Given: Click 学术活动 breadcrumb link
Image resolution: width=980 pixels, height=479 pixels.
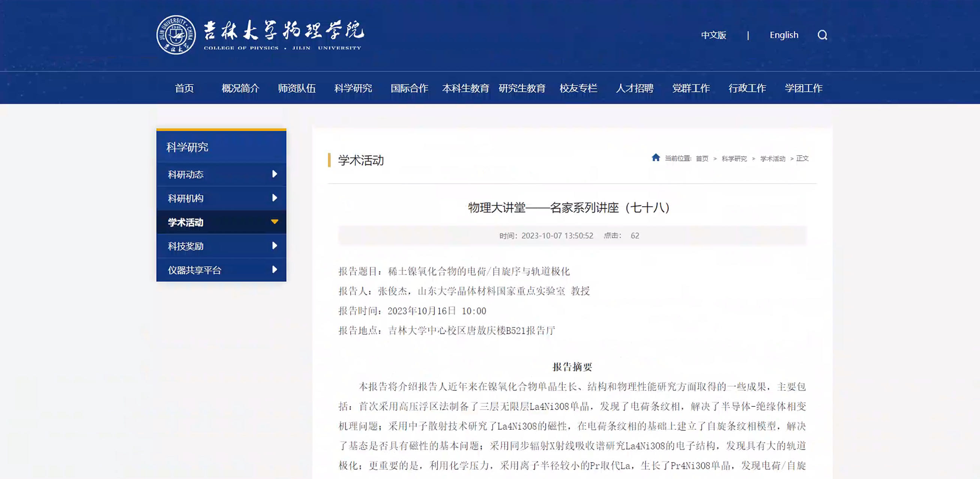Looking at the screenshot, I should (772, 159).
